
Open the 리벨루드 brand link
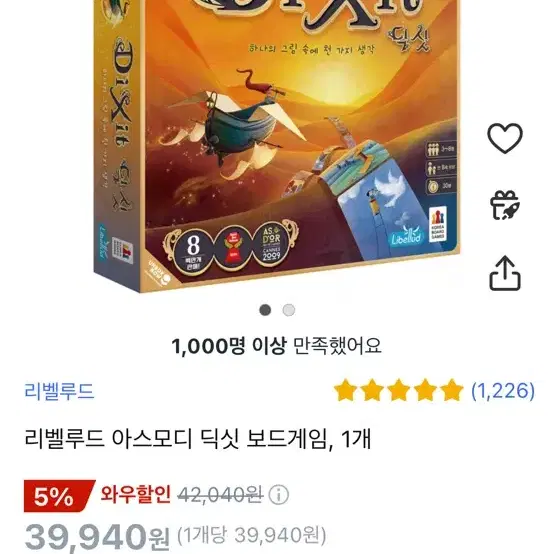(59, 391)
